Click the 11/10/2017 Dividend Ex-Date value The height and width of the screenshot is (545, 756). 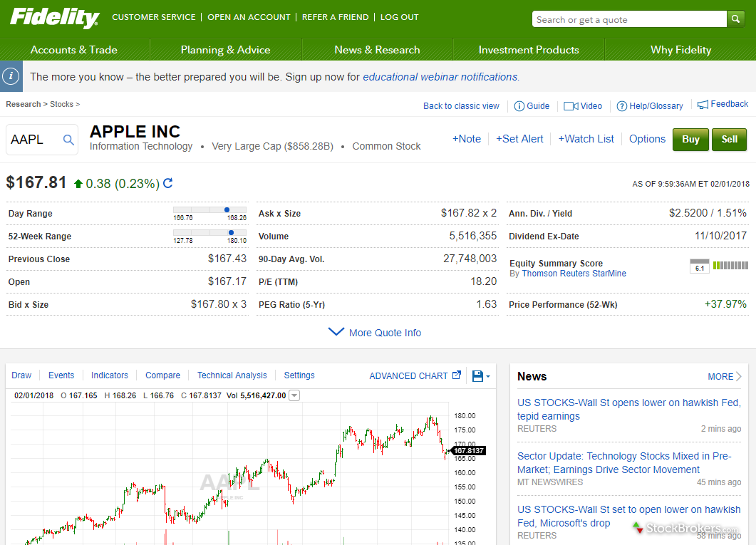[x=720, y=236]
